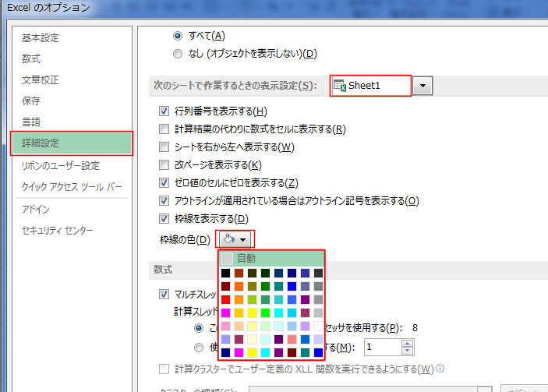Click the thread count field showing 1
The height and width of the screenshot is (392, 548).
pyautogui.click(x=383, y=348)
